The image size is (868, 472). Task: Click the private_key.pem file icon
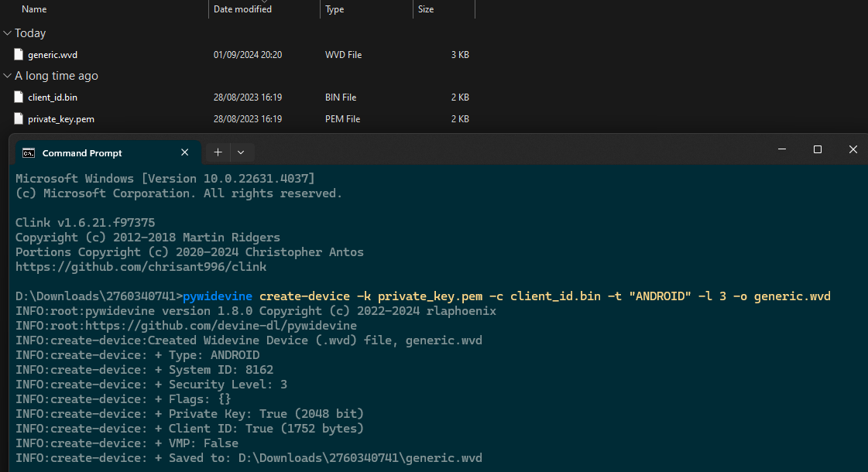click(19, 119)
